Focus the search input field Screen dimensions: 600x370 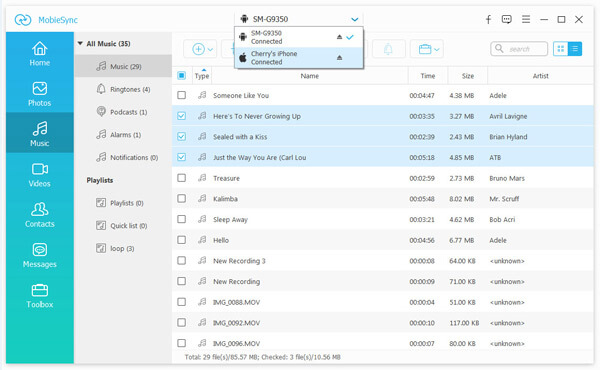point(519,49)
